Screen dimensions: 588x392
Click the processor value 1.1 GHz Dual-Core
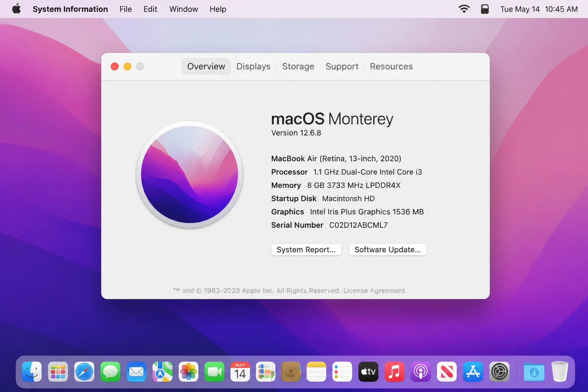pyautogui.click(x=367, y=172)
